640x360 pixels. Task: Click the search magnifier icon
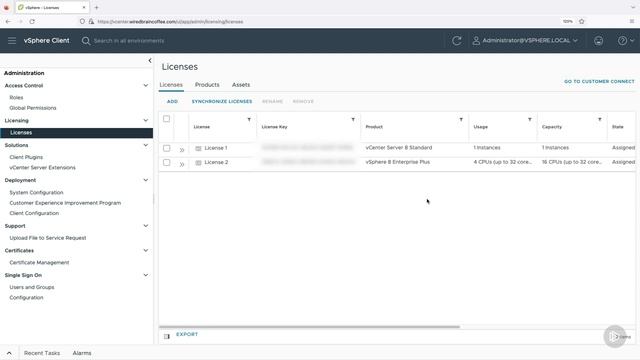pyautogui.click(x=86, y=41)
